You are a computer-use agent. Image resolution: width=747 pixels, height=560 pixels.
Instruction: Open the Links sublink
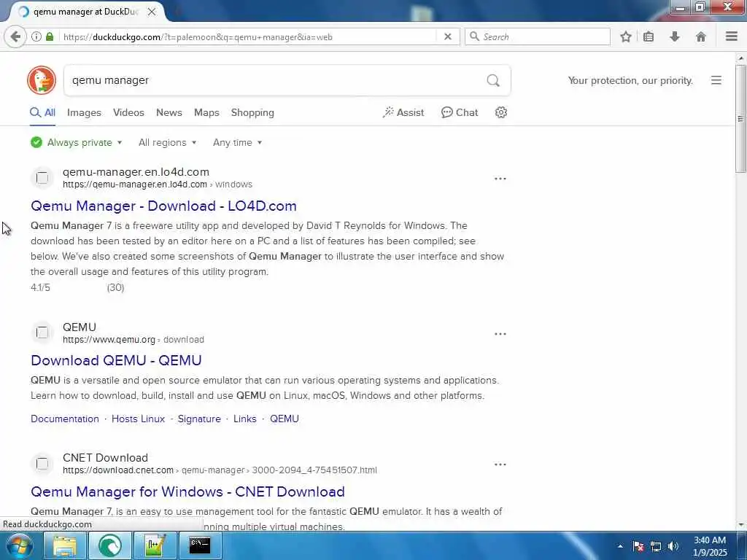[245, 419]
